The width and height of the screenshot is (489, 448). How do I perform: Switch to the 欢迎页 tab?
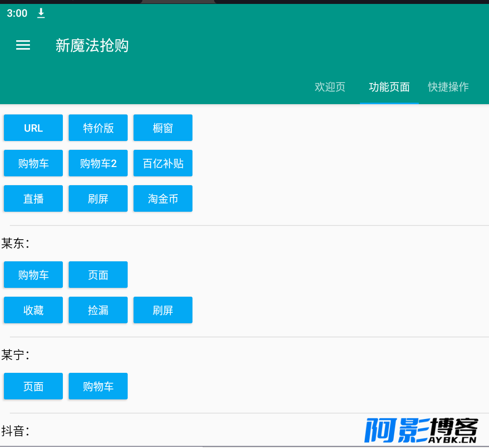pyautogui.click(x=330, y=87)
